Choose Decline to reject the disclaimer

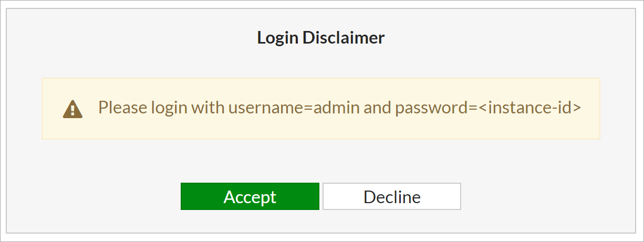[x=392, y=196]
